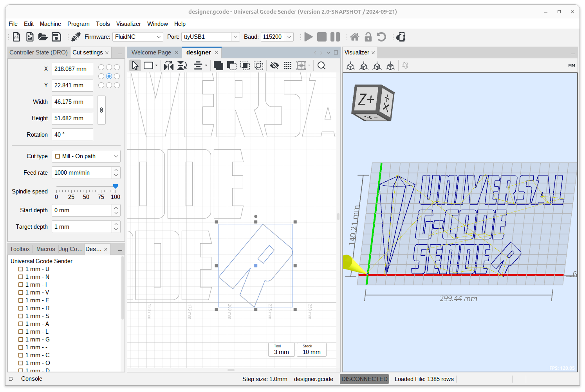This screenshot has height=392, width=585.
Task: Switch to the Welcome Page tab
Action: coord(151,52)
